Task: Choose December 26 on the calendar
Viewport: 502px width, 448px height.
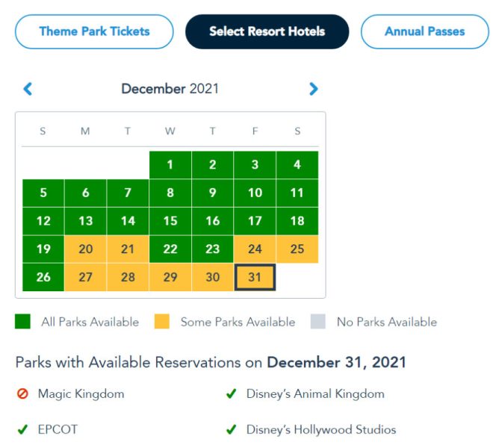Action: [43, 277]
